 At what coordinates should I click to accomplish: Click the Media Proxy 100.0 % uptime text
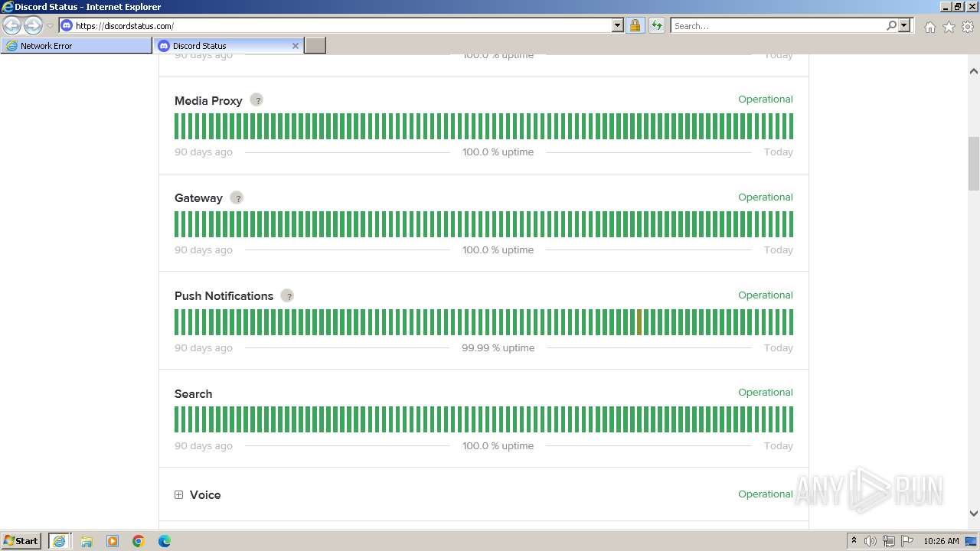coord(498,152)
